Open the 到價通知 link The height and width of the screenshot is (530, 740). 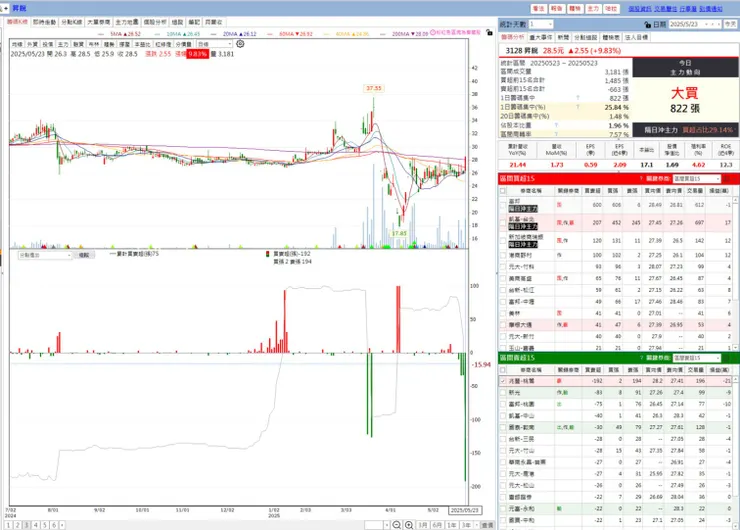(711, 8)
